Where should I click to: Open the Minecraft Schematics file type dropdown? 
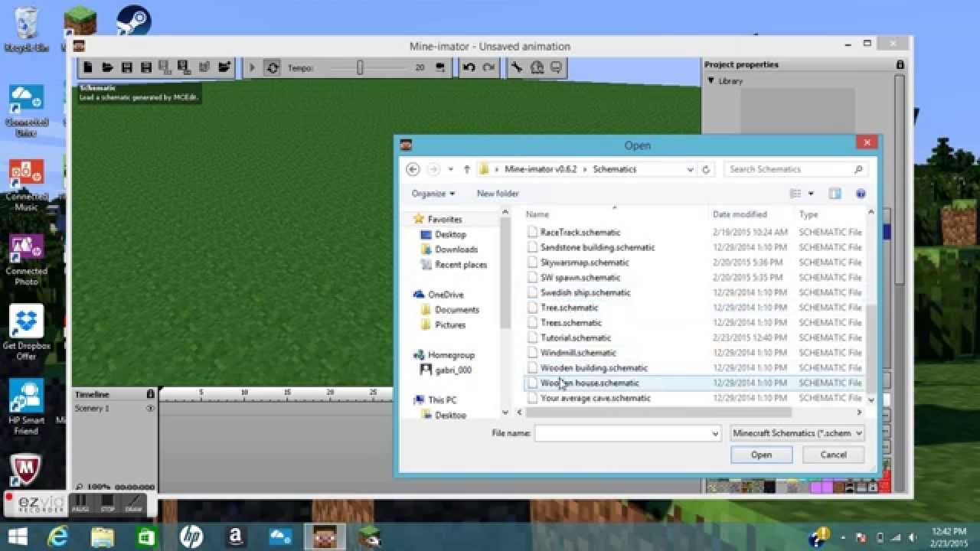(796, 433)
